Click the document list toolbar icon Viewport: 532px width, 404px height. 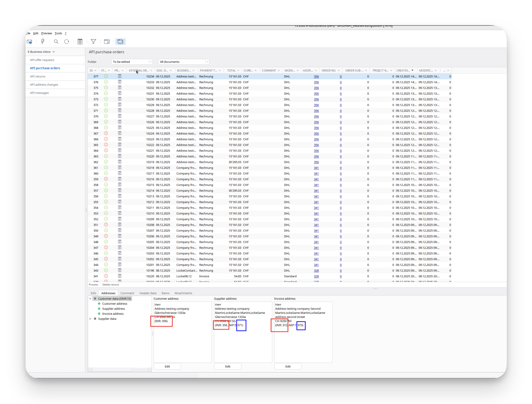(x=80, y=42)
